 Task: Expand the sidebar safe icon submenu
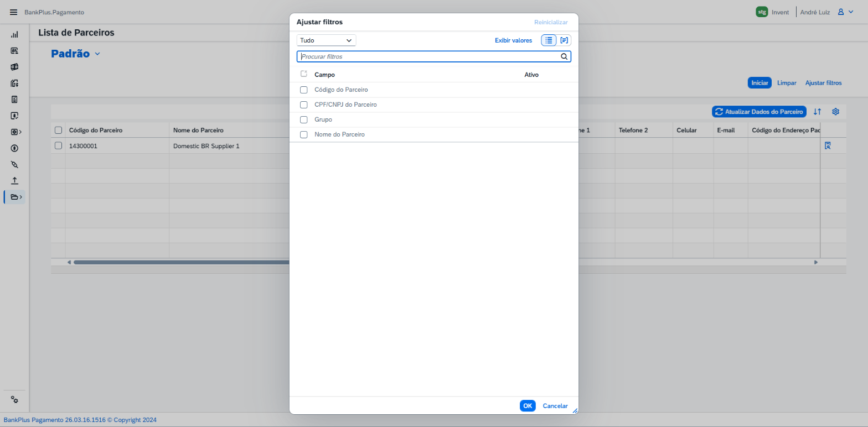click(16, 132)
